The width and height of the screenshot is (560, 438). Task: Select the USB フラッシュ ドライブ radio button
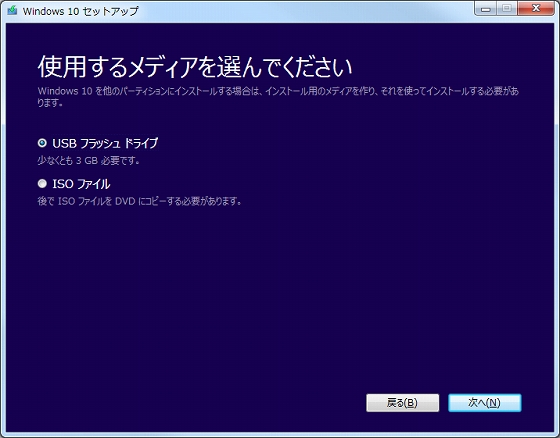point(42,143)
